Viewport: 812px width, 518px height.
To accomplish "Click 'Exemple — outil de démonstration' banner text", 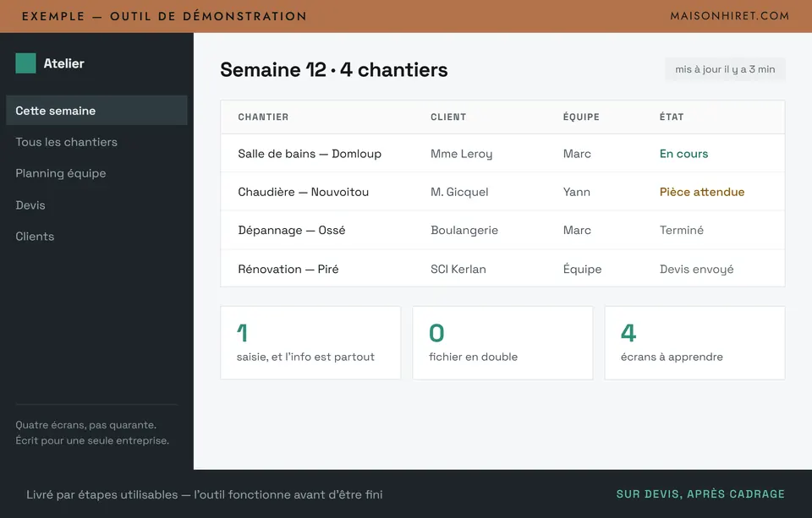I will pos(164,16).
